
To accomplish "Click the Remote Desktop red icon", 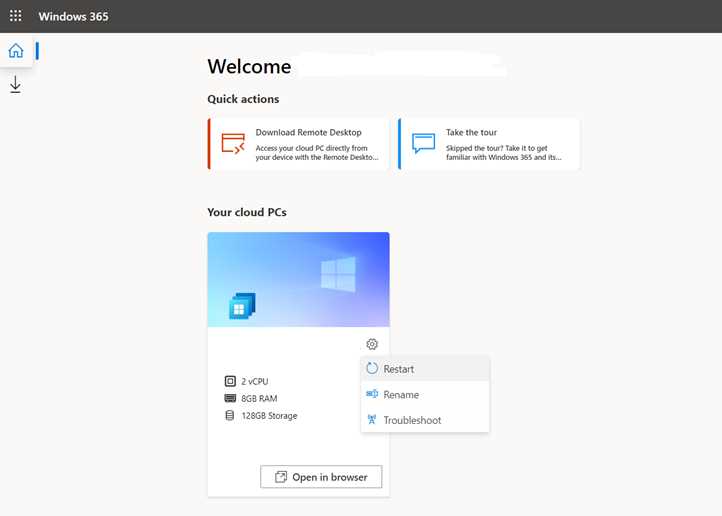I will point(233,143).
